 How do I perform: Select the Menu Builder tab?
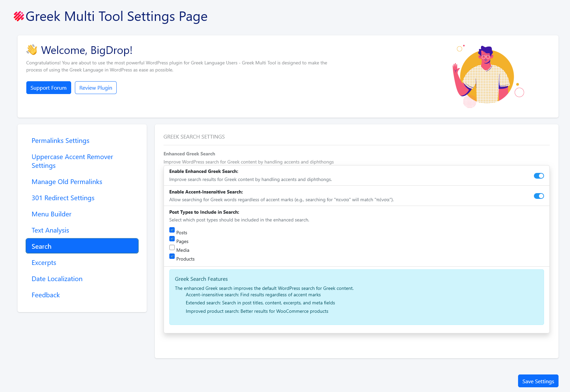pyautogui.click(x=52, y=214)
